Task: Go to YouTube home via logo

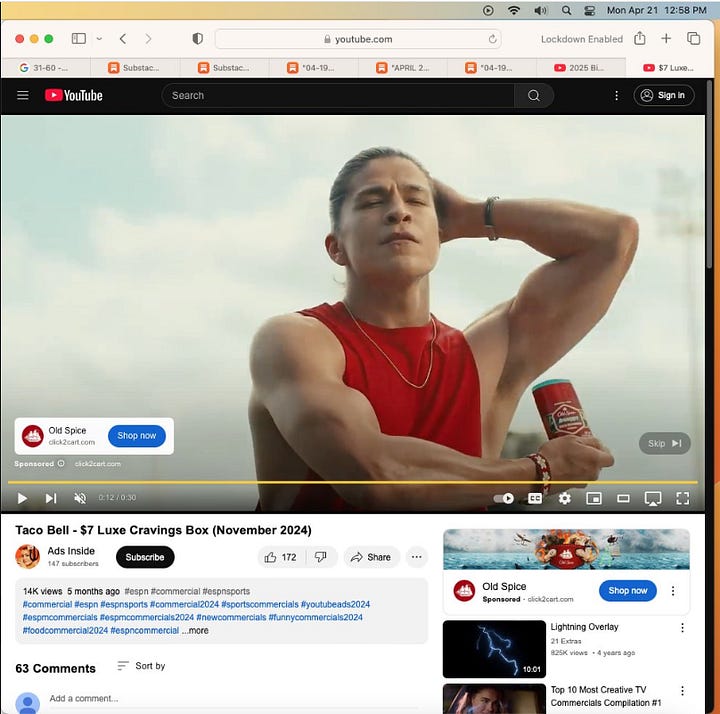Action: coord(73,95)
